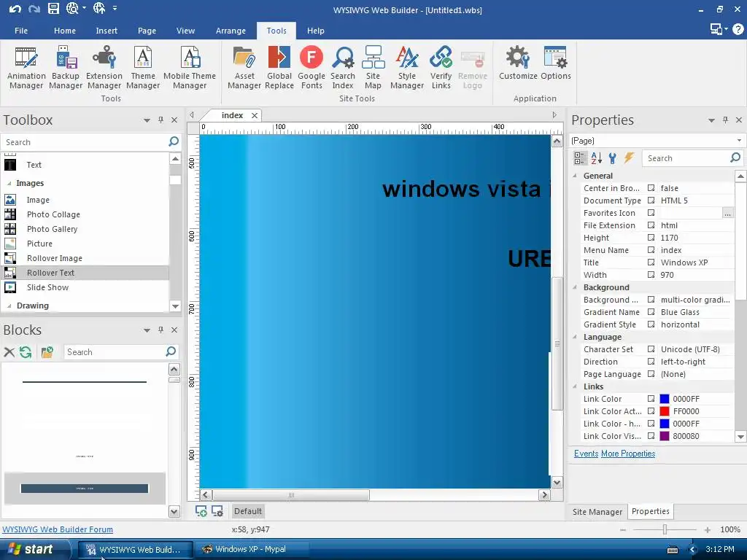Click the Link Color blue swatch
747x560 pixels.
pos(664,399)
